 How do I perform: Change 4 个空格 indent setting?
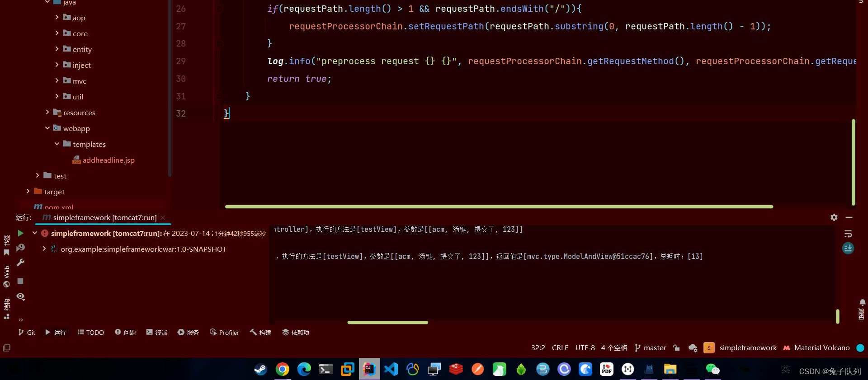614,347
